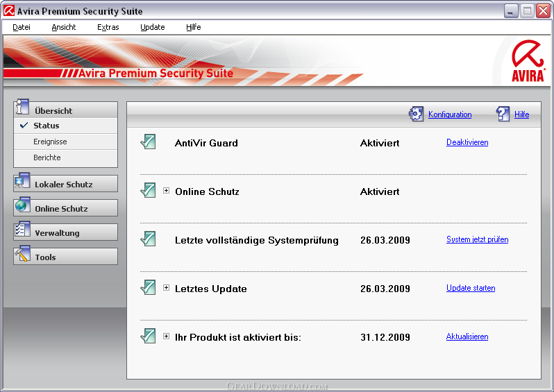Click the Online Schutz label in status panel
This screenshot has height=392, width=554.
coord(207,191)
